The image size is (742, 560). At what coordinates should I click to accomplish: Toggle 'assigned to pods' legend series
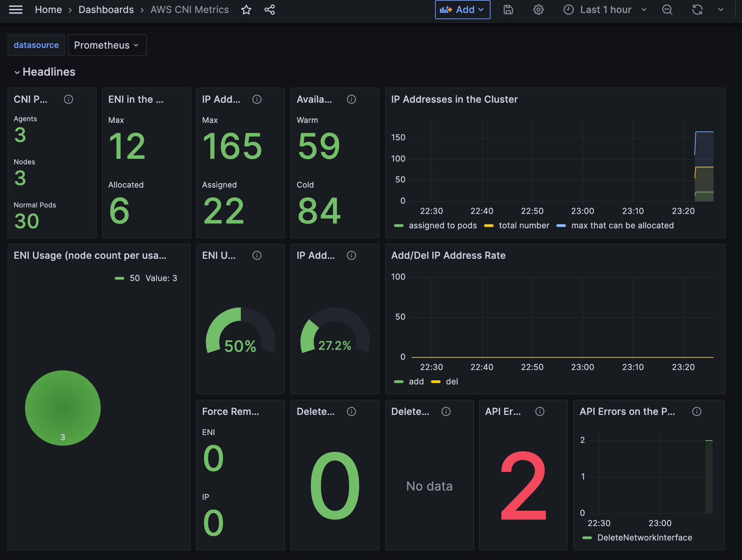(x=443, y=226)
